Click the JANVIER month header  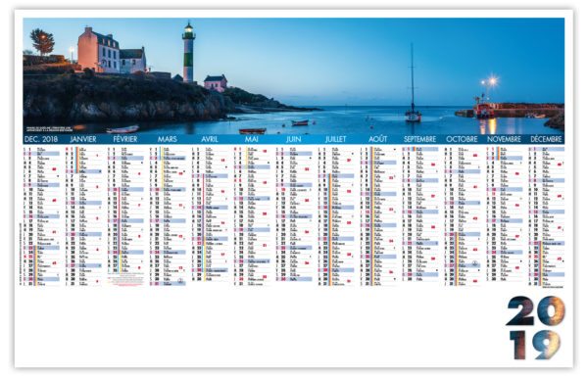point(83,139)
